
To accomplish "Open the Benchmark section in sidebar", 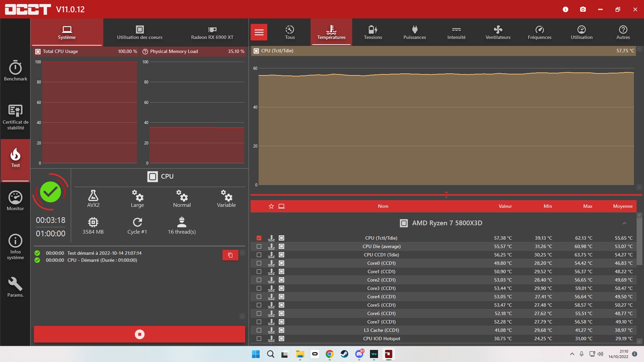I will [x=15, y=71].
